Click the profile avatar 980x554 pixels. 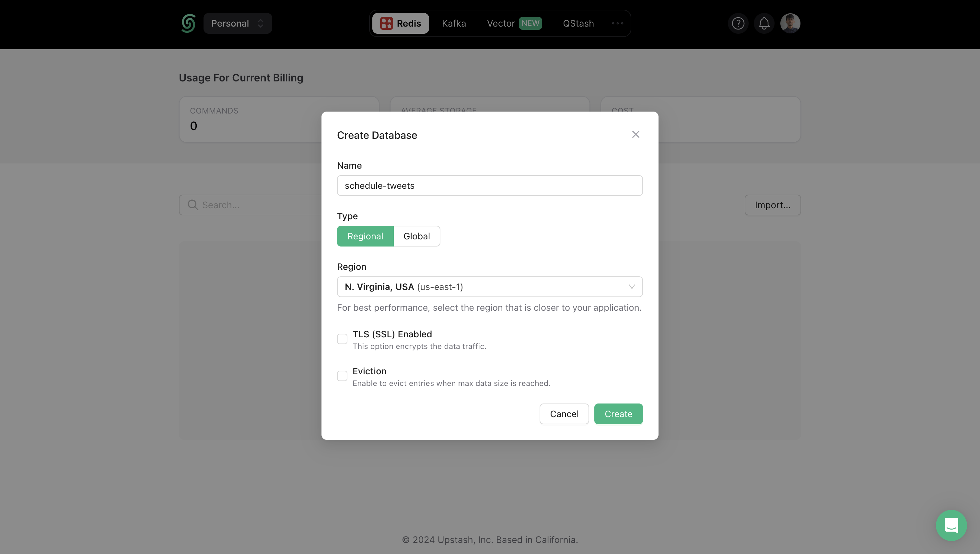click(x=790, y=23)
